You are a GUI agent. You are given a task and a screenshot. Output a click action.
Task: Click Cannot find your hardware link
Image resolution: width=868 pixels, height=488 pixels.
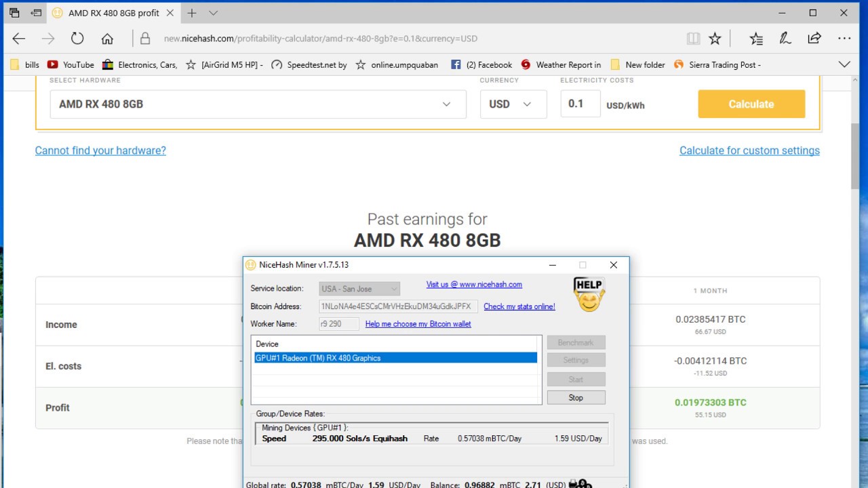[100, 150]
